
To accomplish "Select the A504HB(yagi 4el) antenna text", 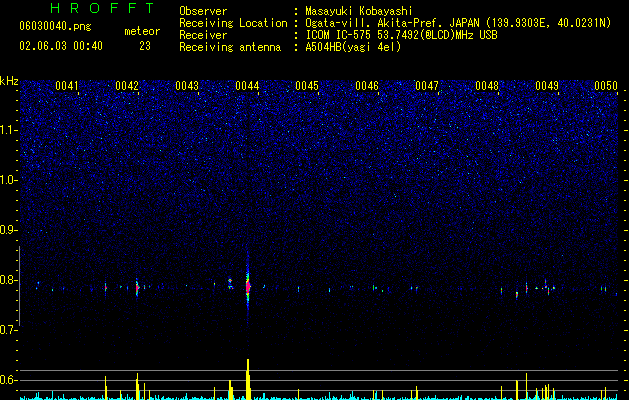I will tap(353, 47).
